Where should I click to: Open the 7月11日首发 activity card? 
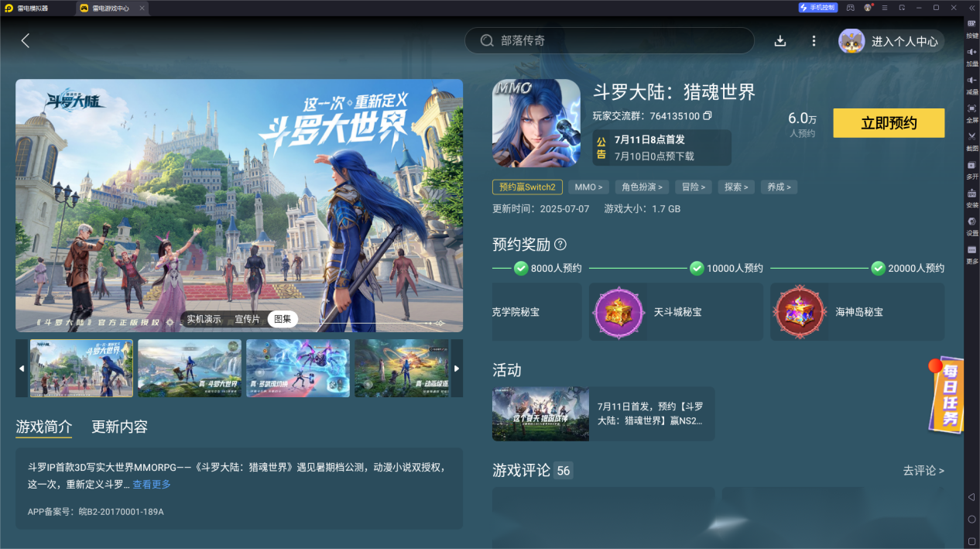tap(603, 414)
